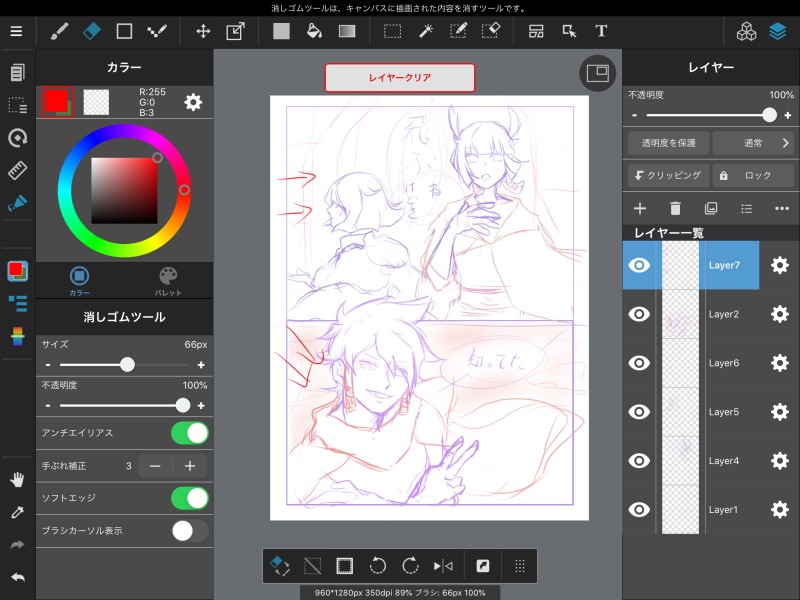Image resolution: width=800 pixels, height=600 pixels.
Task: Select the Gradient tool
Action: point(347,31)
